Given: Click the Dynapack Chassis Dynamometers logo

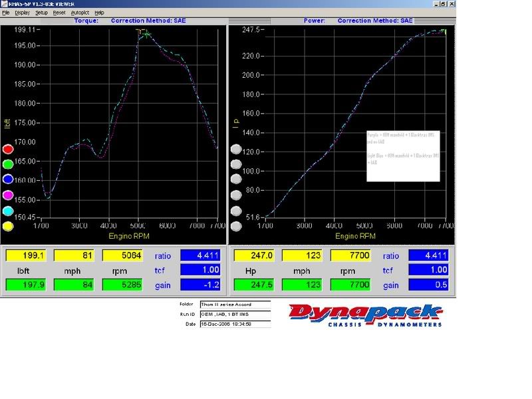Looking at the screenshot, I should click(x=365, y=315).
